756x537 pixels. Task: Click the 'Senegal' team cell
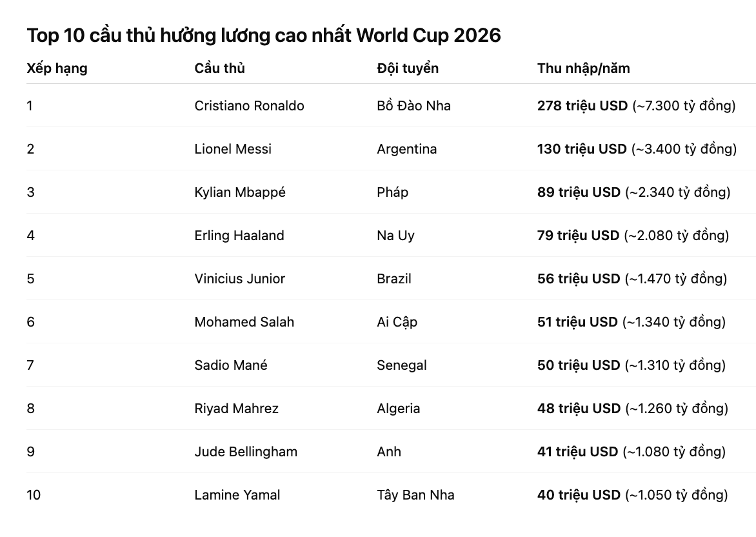[x=402, y=365]
